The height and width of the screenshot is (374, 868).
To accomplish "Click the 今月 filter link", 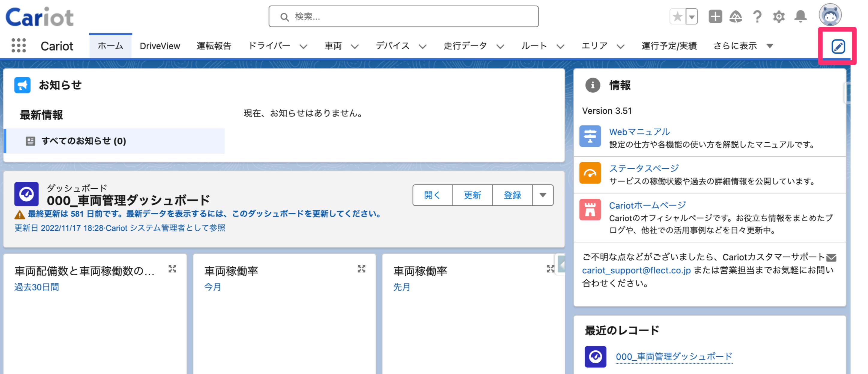I will tap(213, 287).
